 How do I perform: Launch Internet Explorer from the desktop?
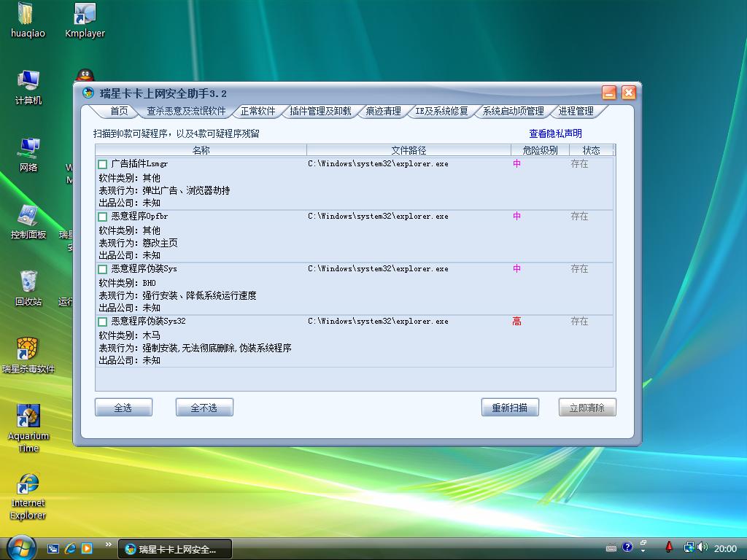(28, 496)
